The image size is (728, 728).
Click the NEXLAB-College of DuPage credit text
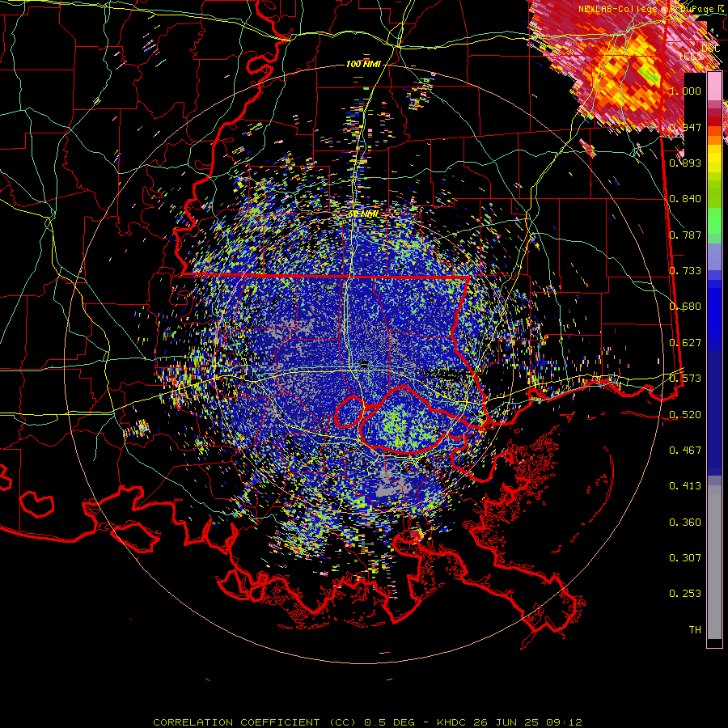pyautogui.click(x=650, y=9)
